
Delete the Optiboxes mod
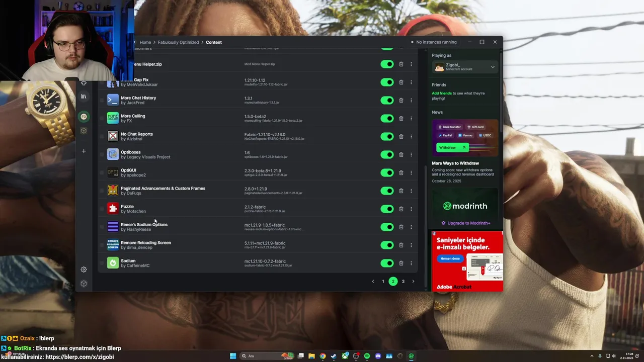coord(401,154)
